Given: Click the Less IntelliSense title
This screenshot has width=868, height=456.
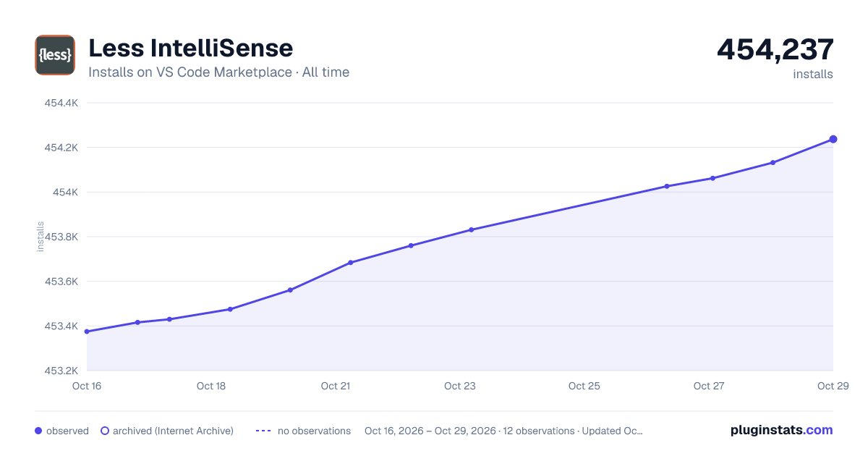Looking at the screenshot, I should point(190,48).
